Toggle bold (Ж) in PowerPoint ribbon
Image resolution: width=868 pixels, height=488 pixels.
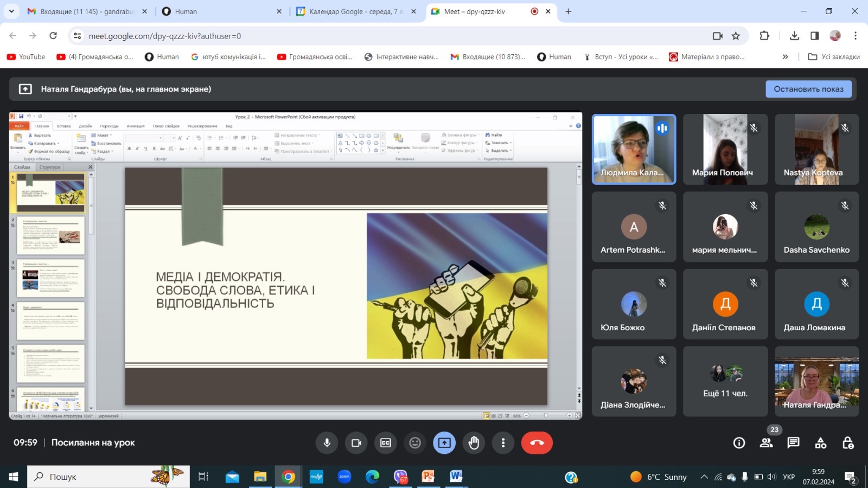coord(129,149)
